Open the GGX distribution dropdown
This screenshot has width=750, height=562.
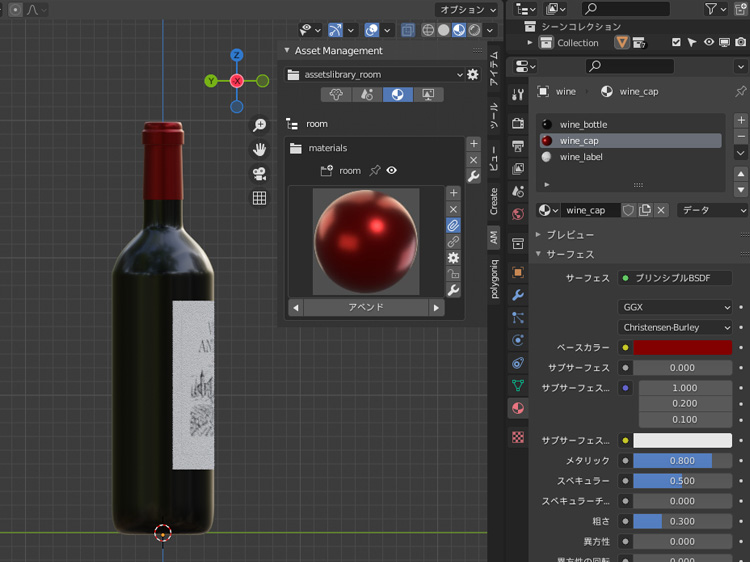[676, 307]
